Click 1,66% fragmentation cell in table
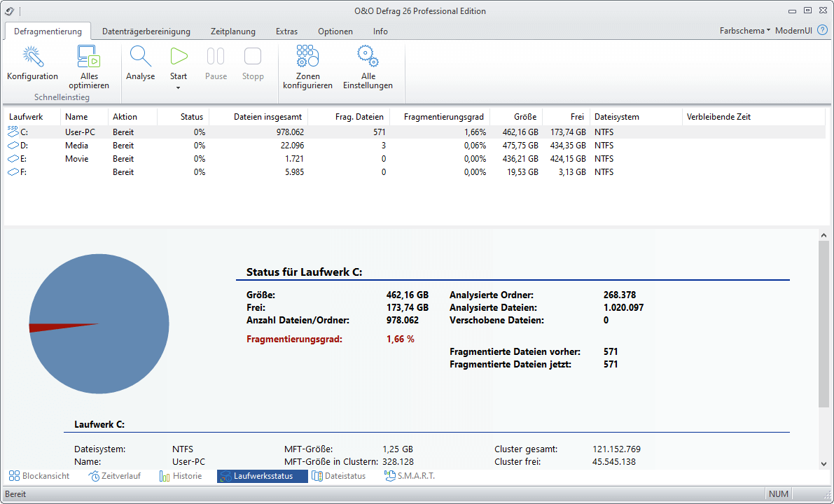Image resolution: width=834 pixels, height=504 pixels. tap(473, 132)
